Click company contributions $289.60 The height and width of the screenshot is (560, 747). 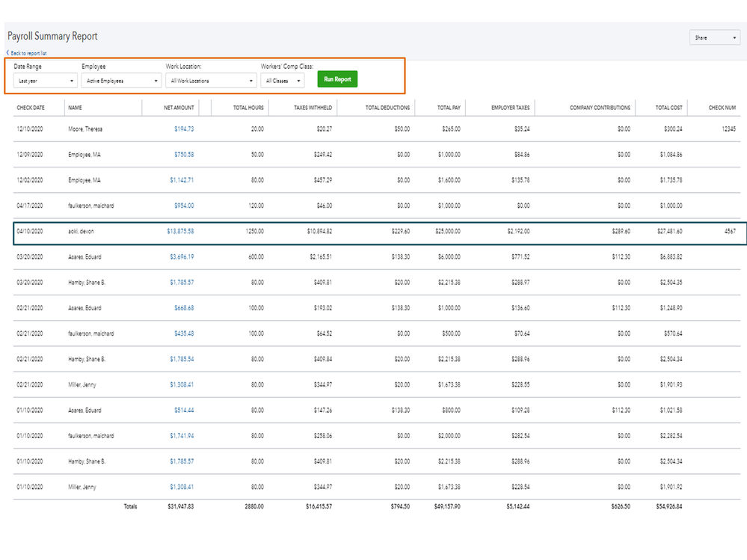coord(621,232)
